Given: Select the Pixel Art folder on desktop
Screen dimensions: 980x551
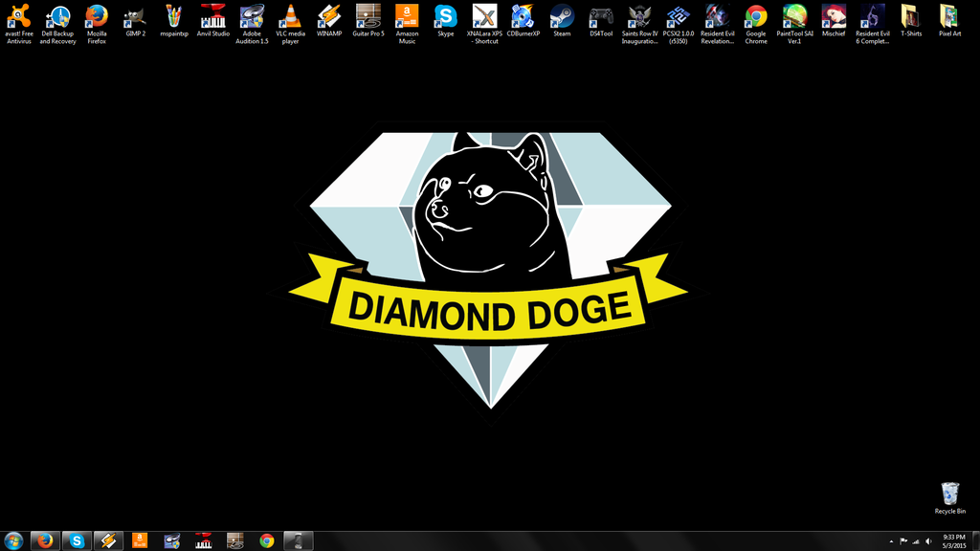Looking at the screenshot, I should tap(949, 20).
